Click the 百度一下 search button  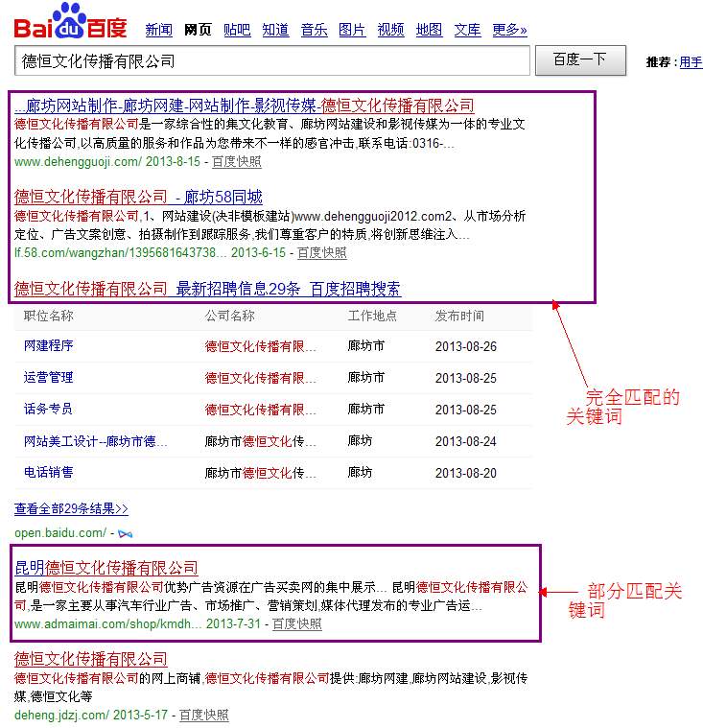pos(580,59)
